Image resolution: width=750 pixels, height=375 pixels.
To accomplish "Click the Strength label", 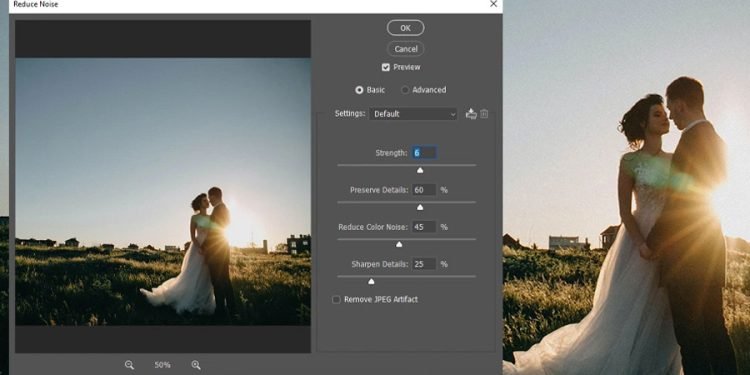I will coord(391,153).
